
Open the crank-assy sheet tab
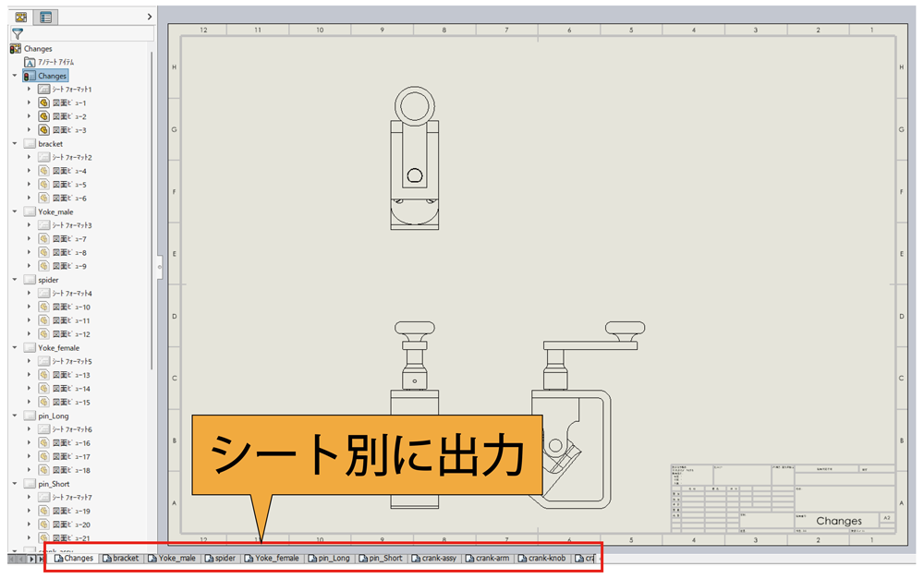click(434, 558)
